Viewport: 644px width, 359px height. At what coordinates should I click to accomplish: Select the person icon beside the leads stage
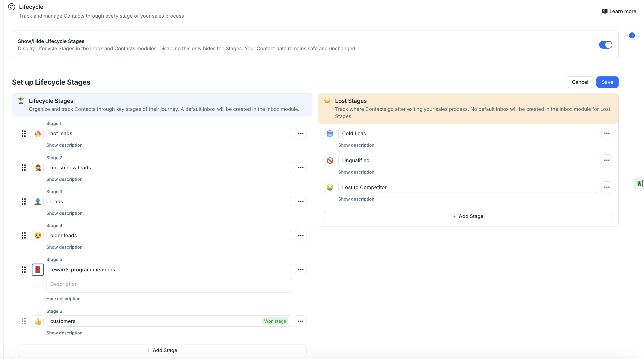point(38,201)
